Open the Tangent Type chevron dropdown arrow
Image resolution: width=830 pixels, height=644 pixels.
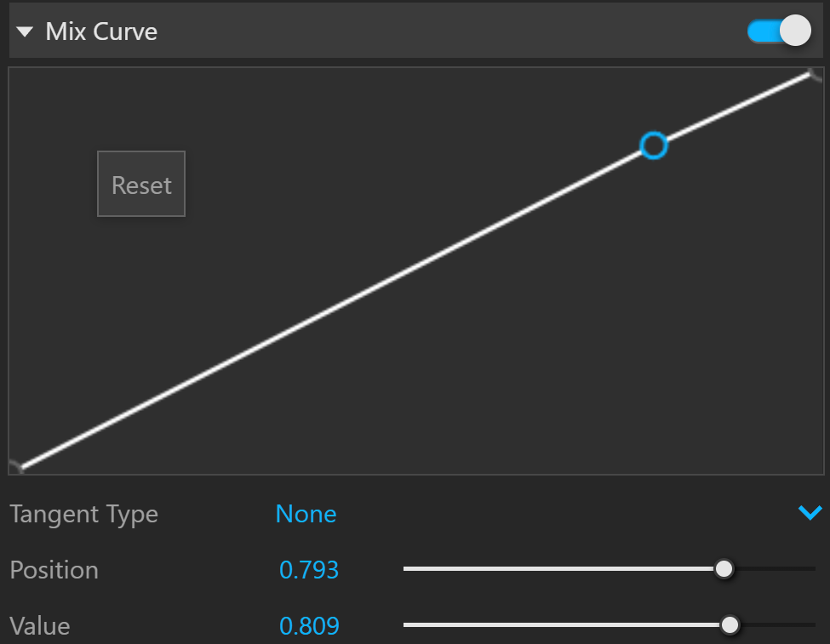click(x=810, y=512)
